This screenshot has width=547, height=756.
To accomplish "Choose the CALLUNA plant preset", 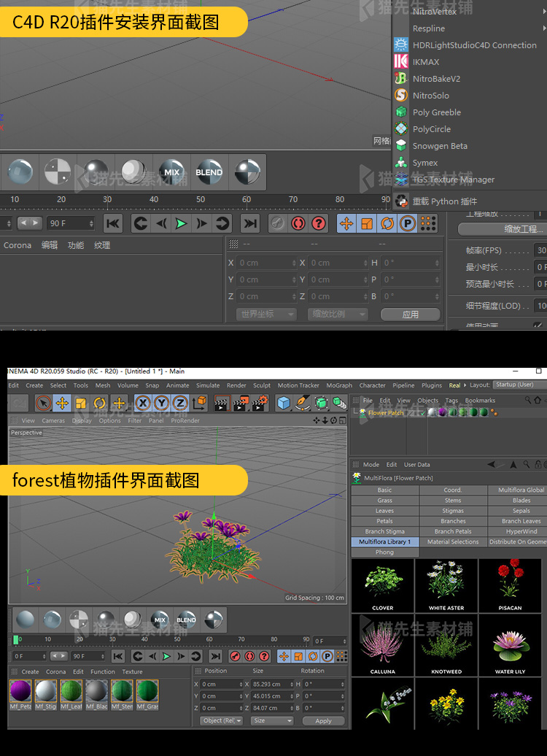I will tap(383, 645).
